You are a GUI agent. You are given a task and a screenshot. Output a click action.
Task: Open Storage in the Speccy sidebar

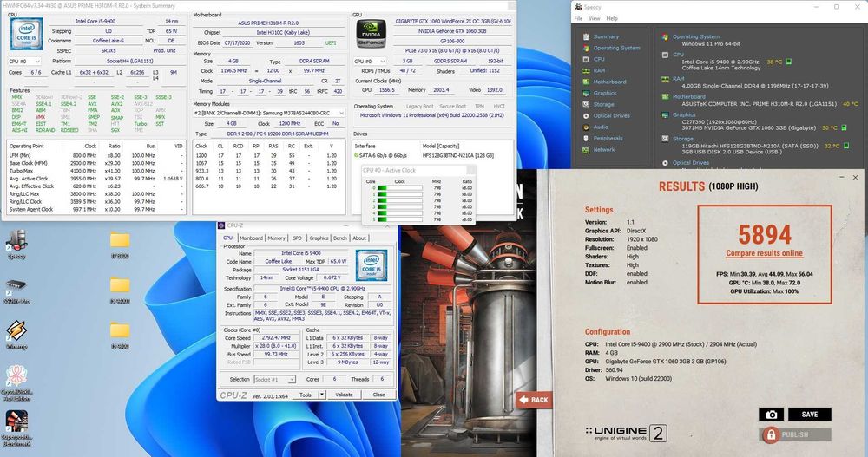point(603,105)
